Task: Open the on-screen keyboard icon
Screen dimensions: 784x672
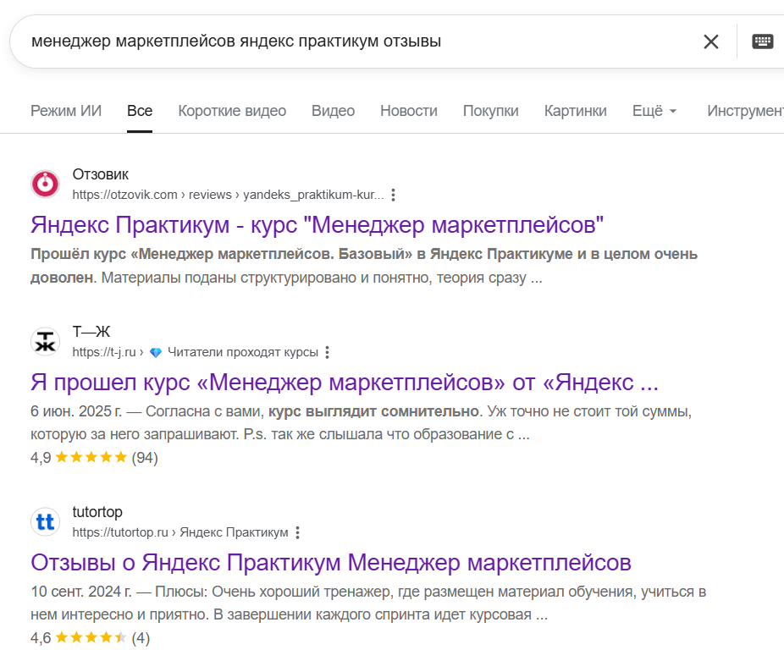Action: tap(763, 41)
